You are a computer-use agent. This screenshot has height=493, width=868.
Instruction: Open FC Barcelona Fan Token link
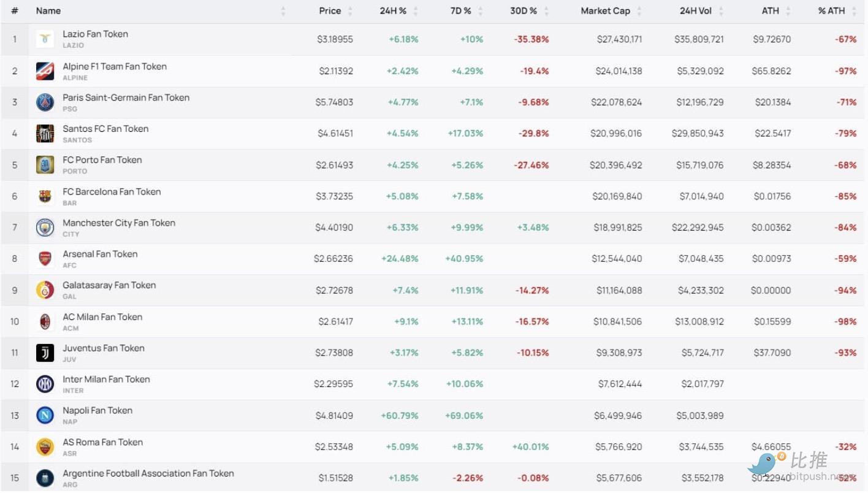click(112, 192)
